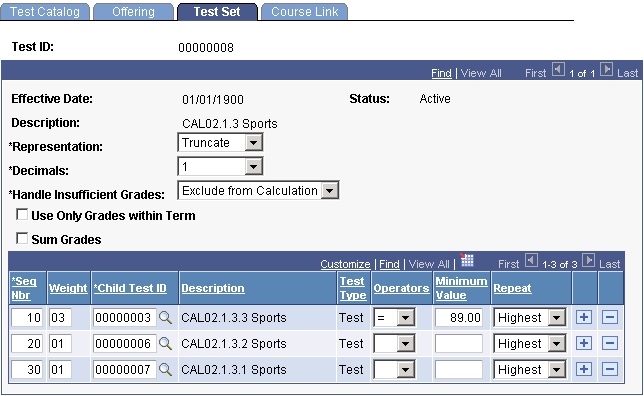
Task: Add a row after CAL02.1.3.3 Sports
Action: coord(584,317)
